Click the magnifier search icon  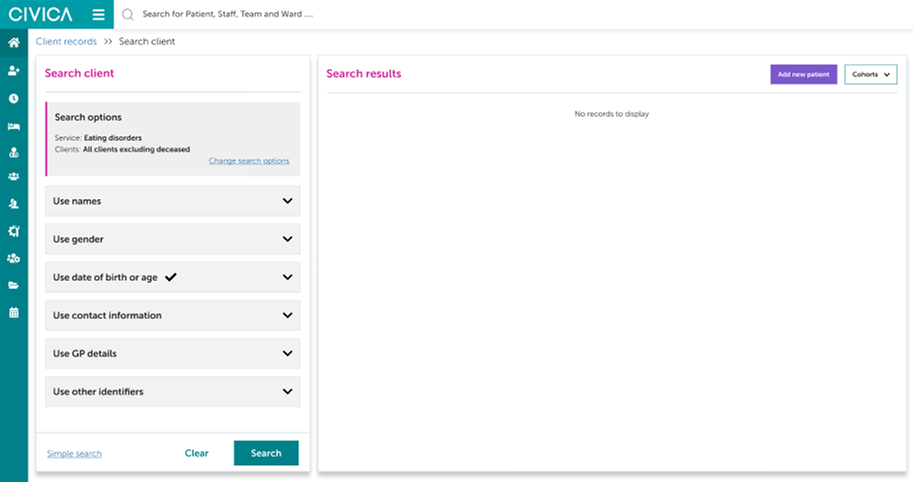128,15
